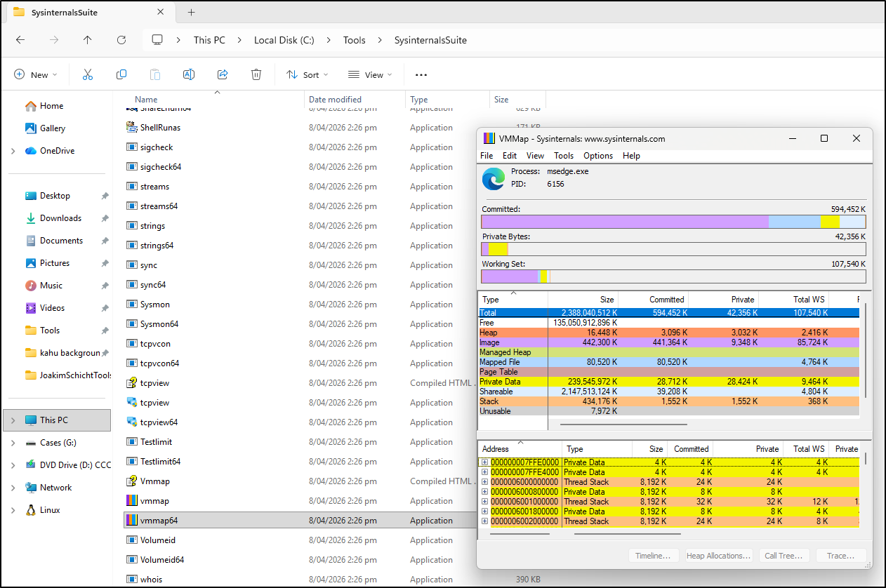Expand the Cases (G:) tree node
886x588 pixels.
coord(13,443)
